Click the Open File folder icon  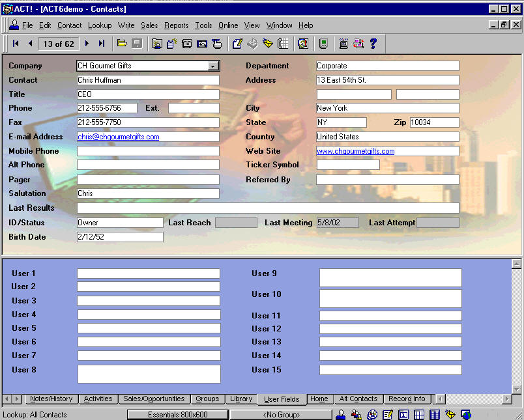(x=122, y=43)
